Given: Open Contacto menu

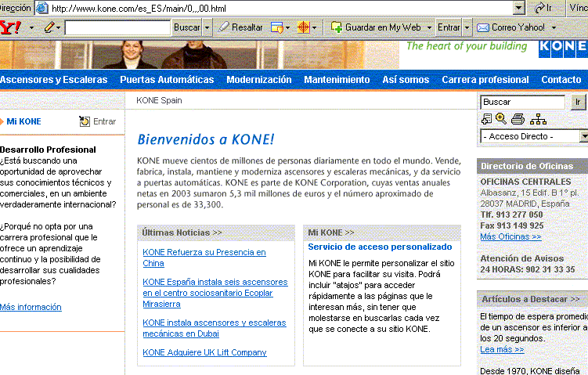Looking at the screenshot, I should [x=561, y=80].
